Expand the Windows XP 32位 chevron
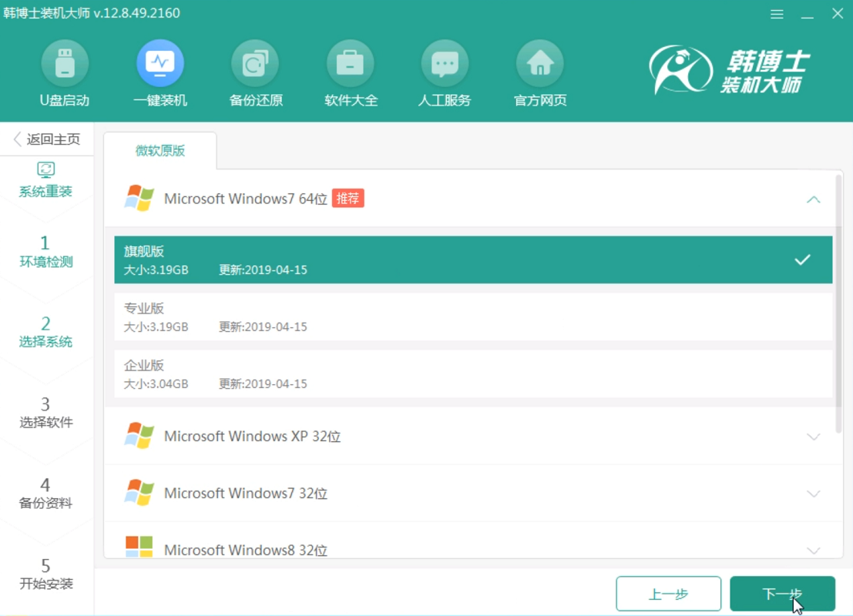This screenshot has height=616, width=853. [x=813, y=437]
